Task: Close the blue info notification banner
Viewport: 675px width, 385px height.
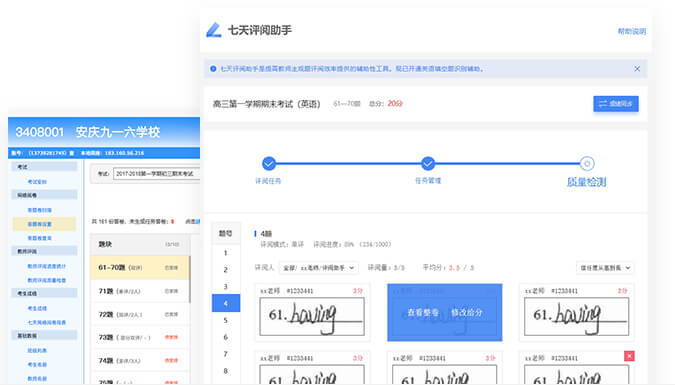Action: (637, 69)
